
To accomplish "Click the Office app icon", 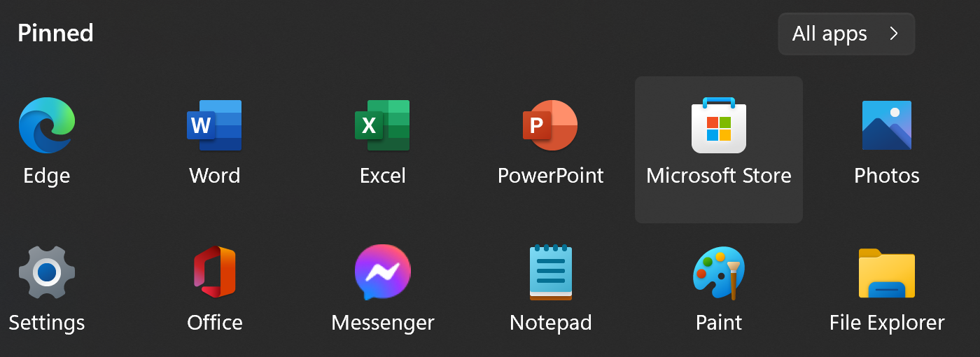I will [215, 272].
